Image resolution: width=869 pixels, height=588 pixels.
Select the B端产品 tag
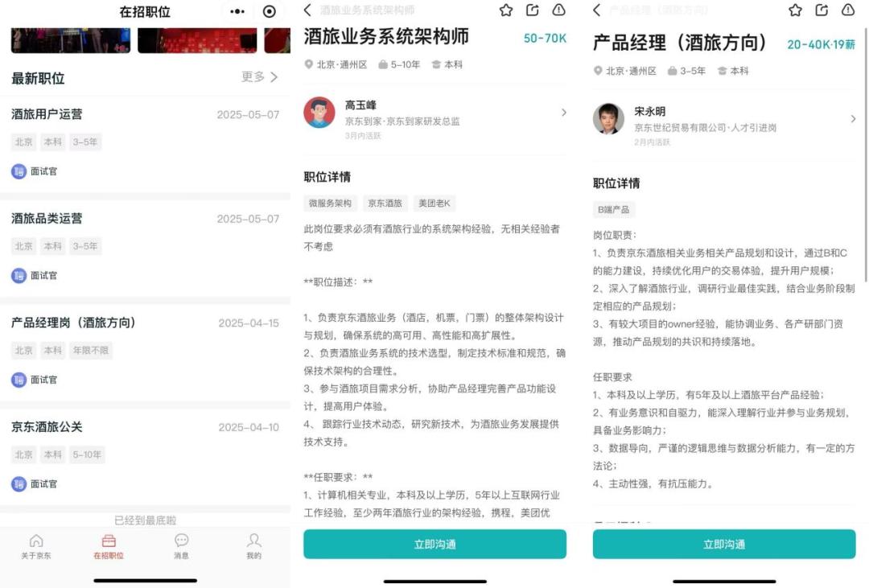coord(613,209)
